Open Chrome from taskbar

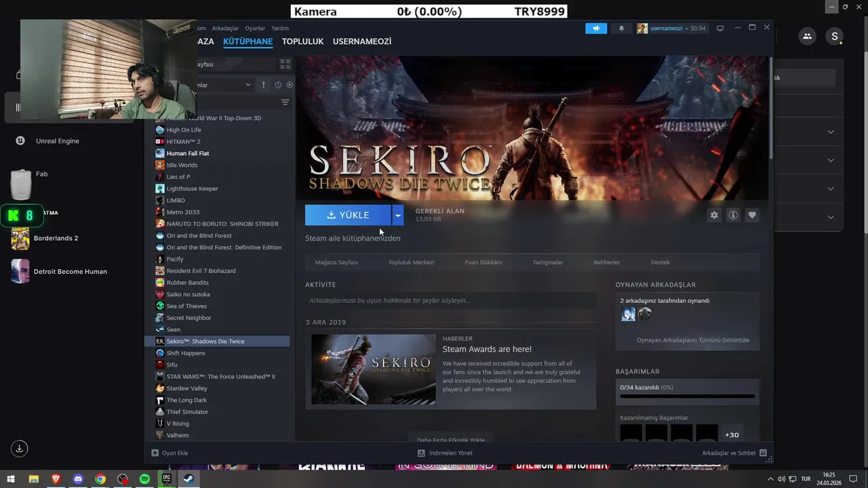(x=100, y=479)
